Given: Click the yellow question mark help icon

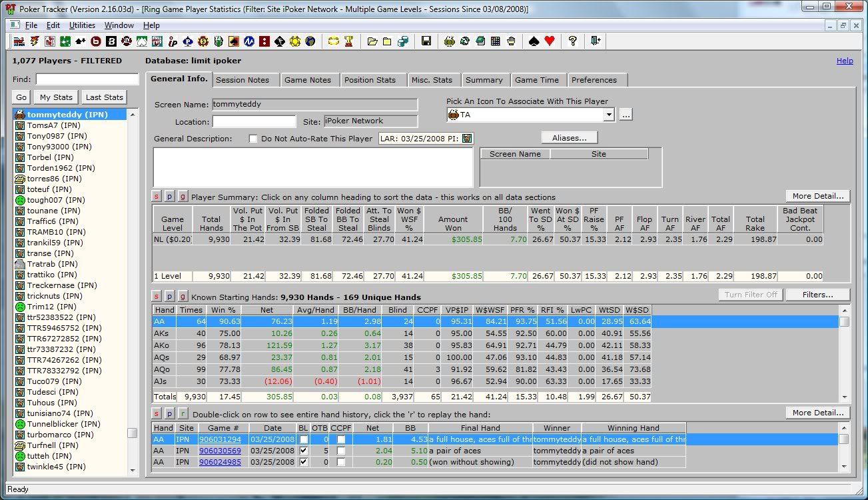Looking at the screenshot, I should pyautogui.click(x=572, y=41).
